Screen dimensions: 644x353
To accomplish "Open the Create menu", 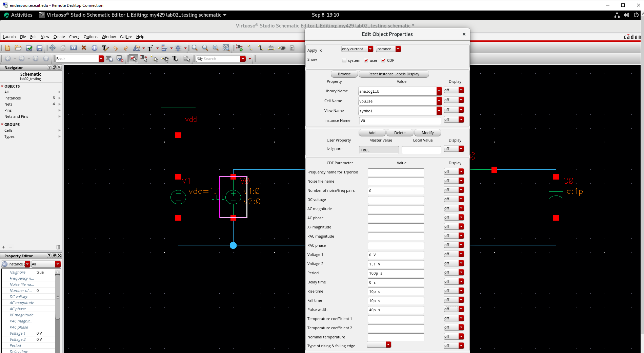I will tap(59, 37).
